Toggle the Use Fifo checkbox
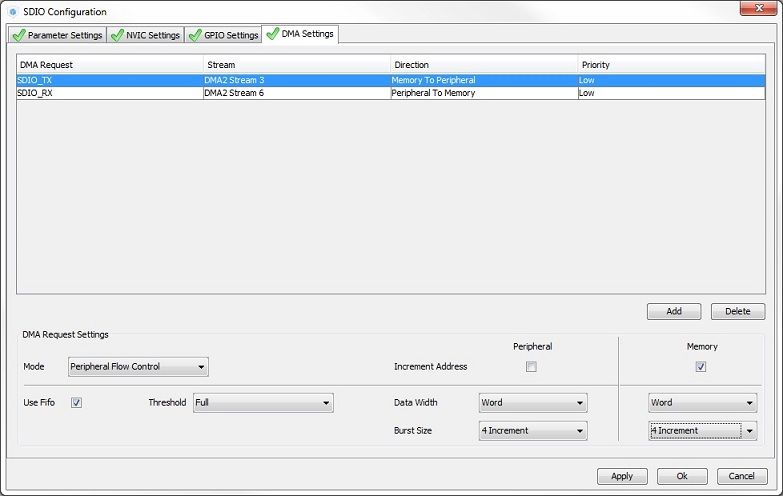 (x=76, y=403)
